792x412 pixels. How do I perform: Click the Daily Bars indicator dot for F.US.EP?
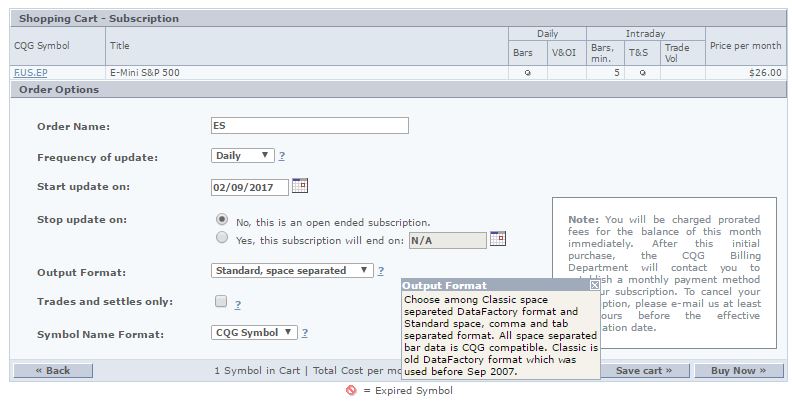pyautogui.click(x=528, y=73)
